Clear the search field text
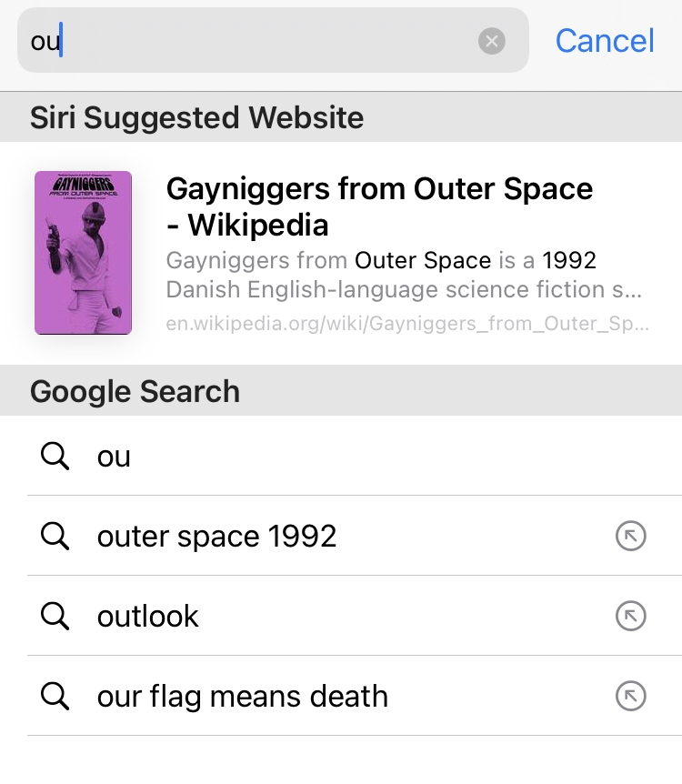682x784 pixels. (492, 41)
